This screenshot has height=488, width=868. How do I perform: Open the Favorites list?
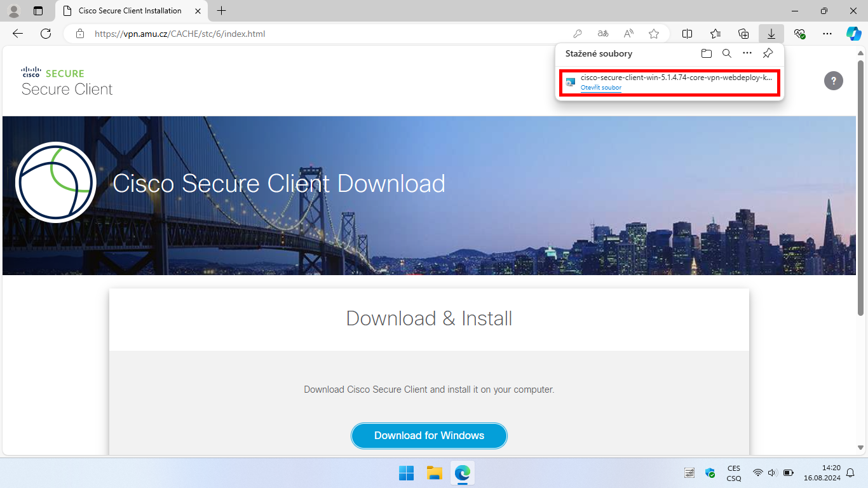click(x=715, y=34)
